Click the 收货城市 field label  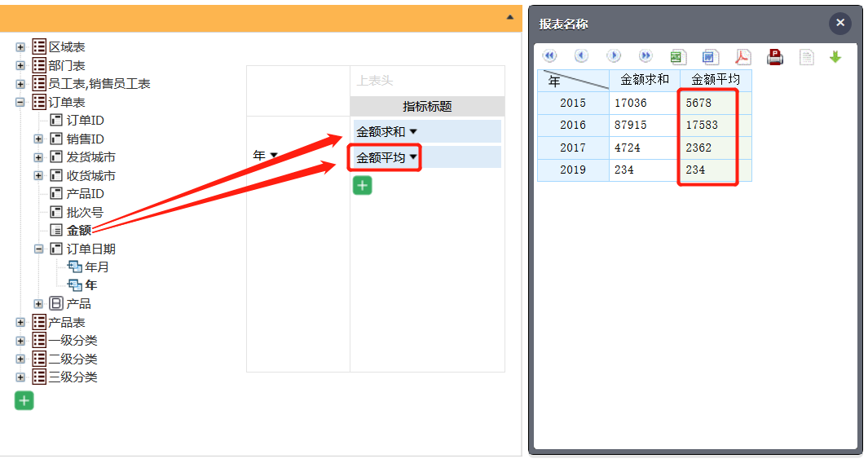90,175
